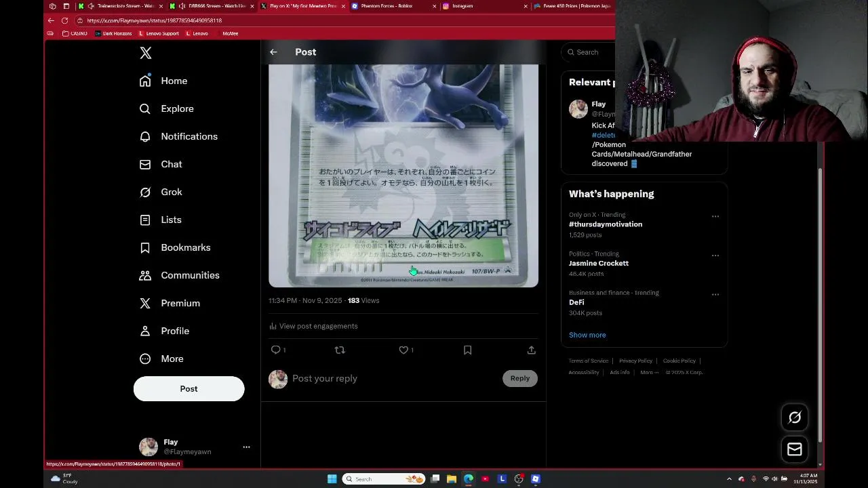The height and width of the screenshot is (488, 868).
Task: Open the Accessibility footer link
Action: pyautogui.click(x=584, y=372)
